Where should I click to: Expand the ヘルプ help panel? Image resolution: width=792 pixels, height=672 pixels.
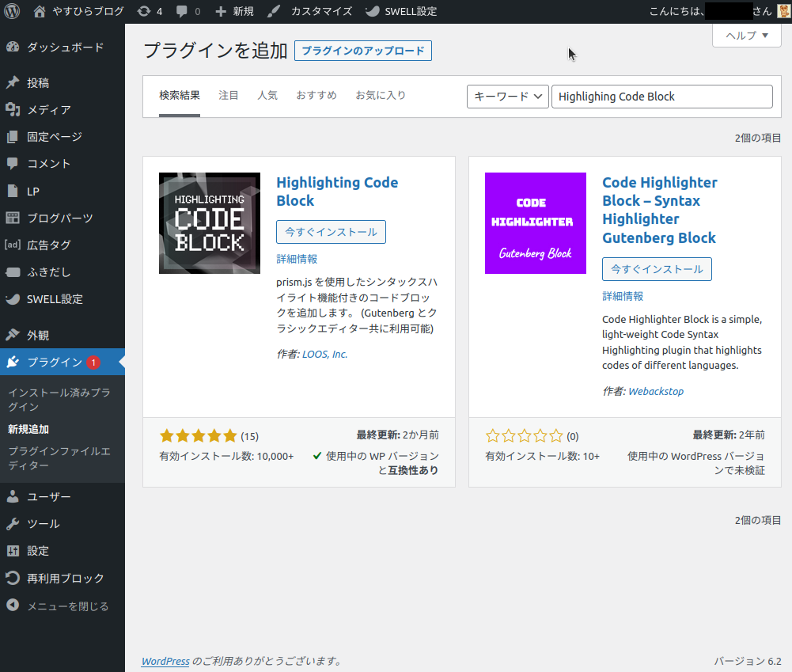[x=746, y=36]
